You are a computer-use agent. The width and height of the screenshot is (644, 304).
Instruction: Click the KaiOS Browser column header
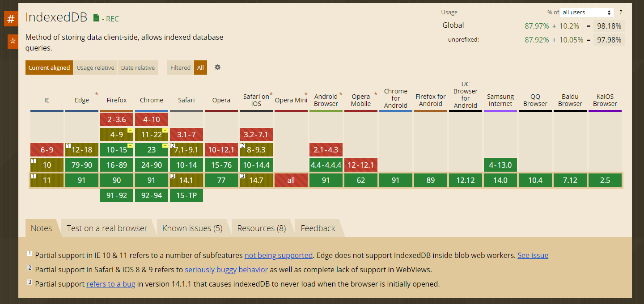(605, 100)
